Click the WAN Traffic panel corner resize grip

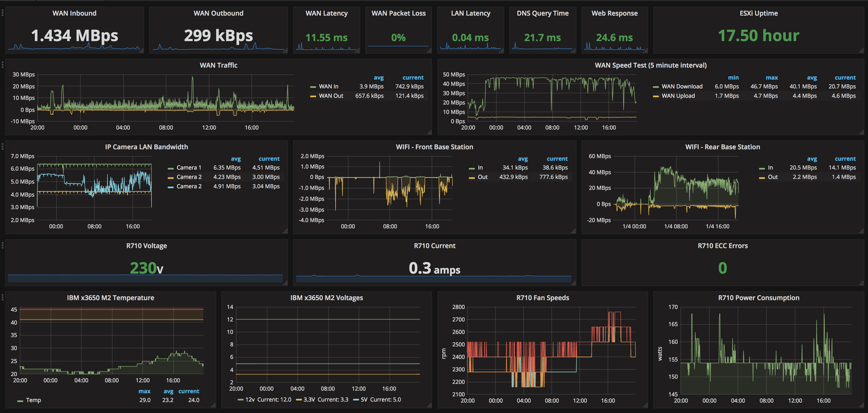pos(429,132)
